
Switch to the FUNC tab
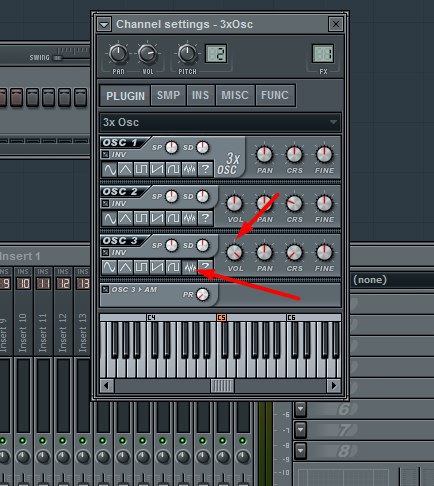tap(275, 95)
